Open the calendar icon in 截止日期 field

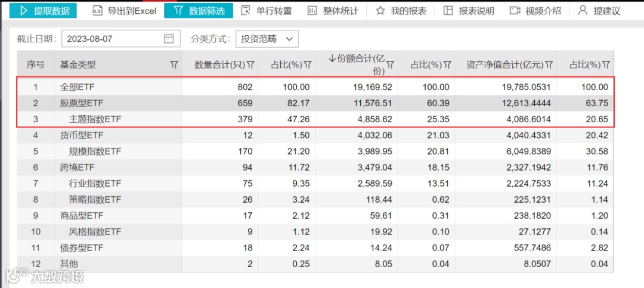(169, 39)
